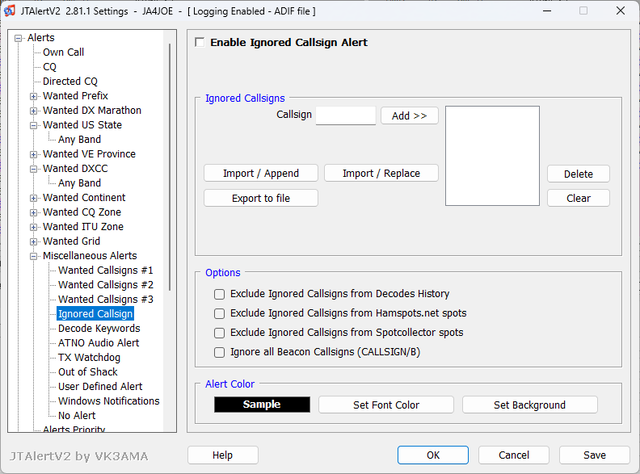Open Out of Shack settings
Viewport: 640px width, 474px height.
pos(88,372)
